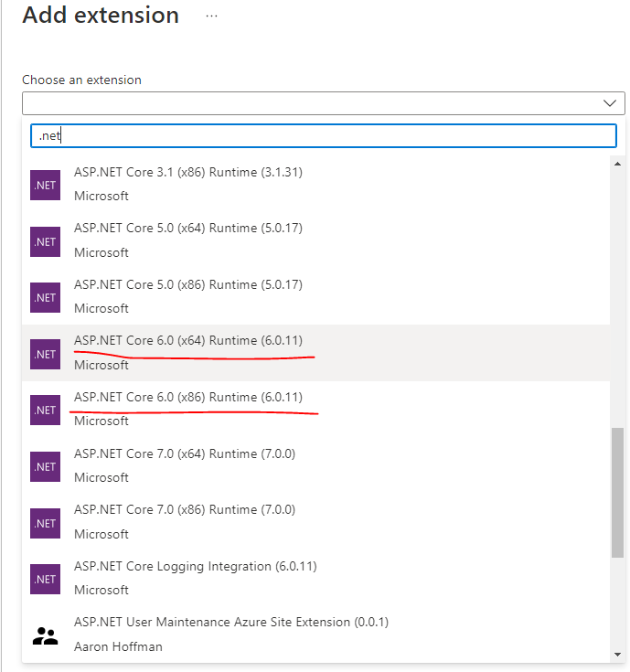Click the Choose an extension combo box
Viewport: 630px width, 672px height.
coord(324,102)
